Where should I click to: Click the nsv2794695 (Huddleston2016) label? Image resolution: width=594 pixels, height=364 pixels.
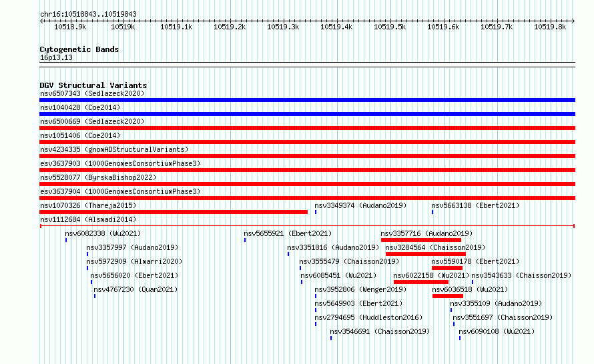point(368,317)
